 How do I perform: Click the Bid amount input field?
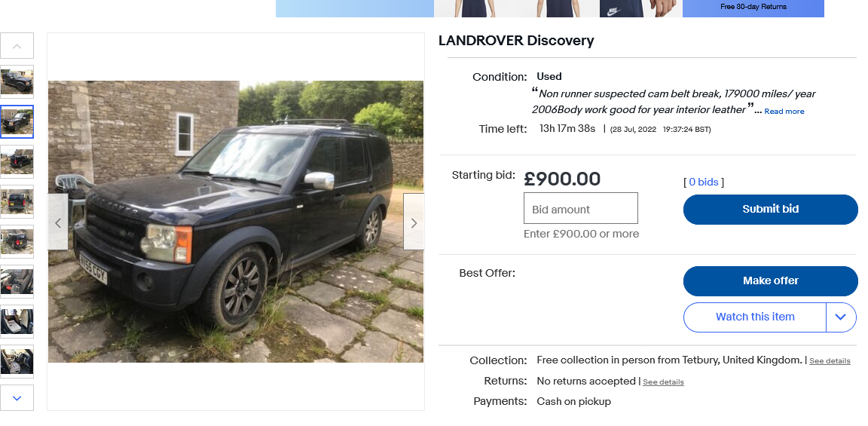pyautogui.click(x=581, y=208)
